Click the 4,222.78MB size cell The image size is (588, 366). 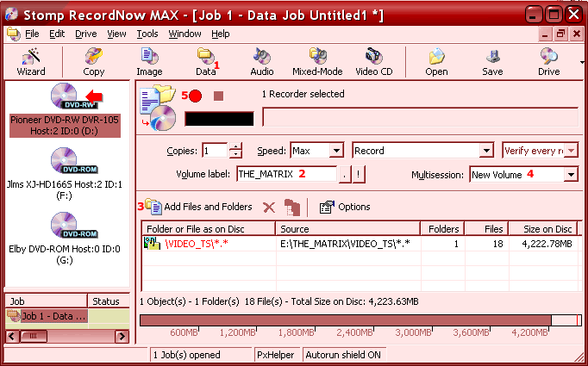click(547, 244)
